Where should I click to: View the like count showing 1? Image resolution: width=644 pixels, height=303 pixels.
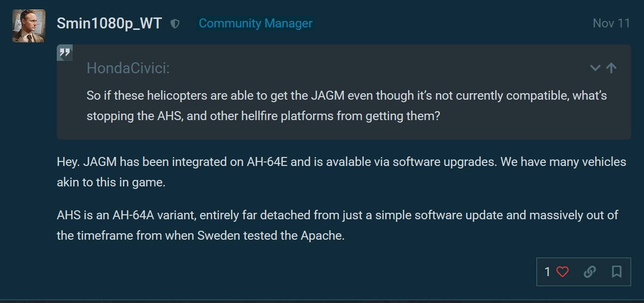[547, 272]
